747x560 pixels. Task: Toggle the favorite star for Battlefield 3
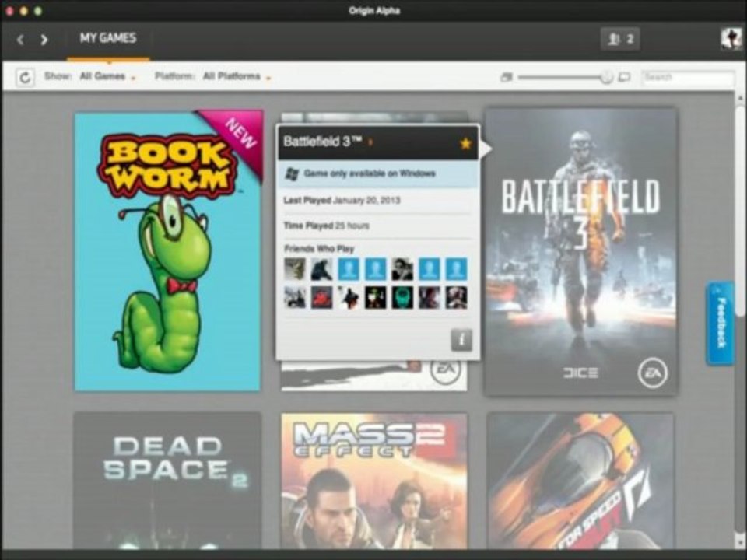point(465,143)
